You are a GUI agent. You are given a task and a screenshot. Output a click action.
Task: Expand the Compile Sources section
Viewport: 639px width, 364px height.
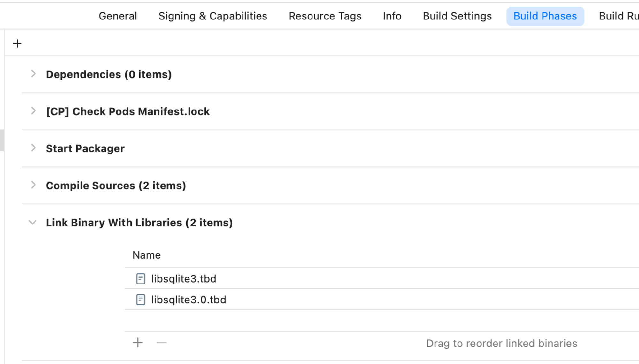33,185
